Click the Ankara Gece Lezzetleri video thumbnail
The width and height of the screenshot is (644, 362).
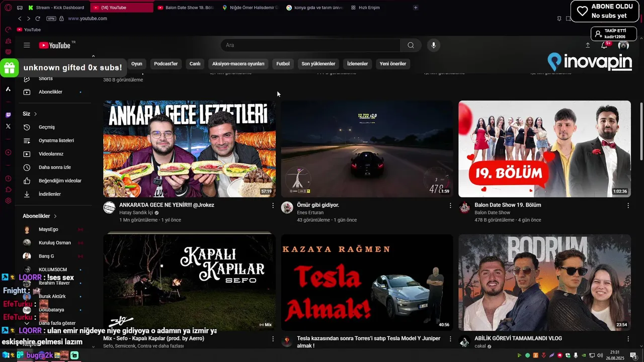click(189, 149)
